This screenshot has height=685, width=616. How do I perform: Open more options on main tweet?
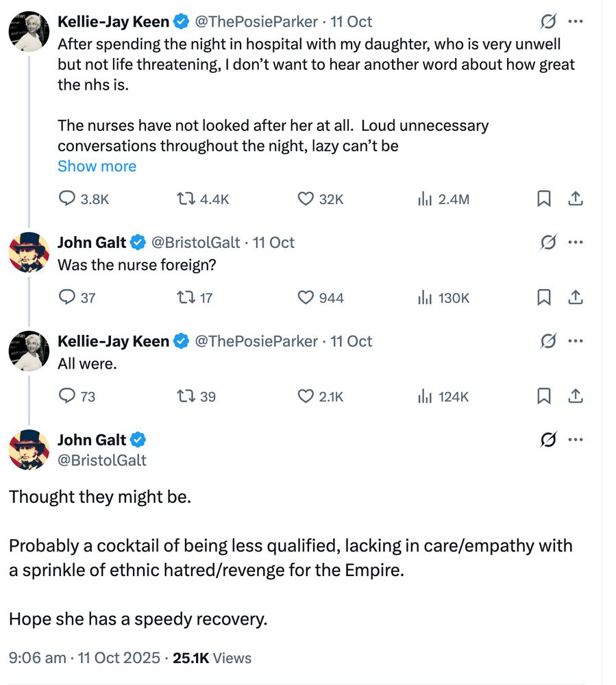tap(576, 440)
